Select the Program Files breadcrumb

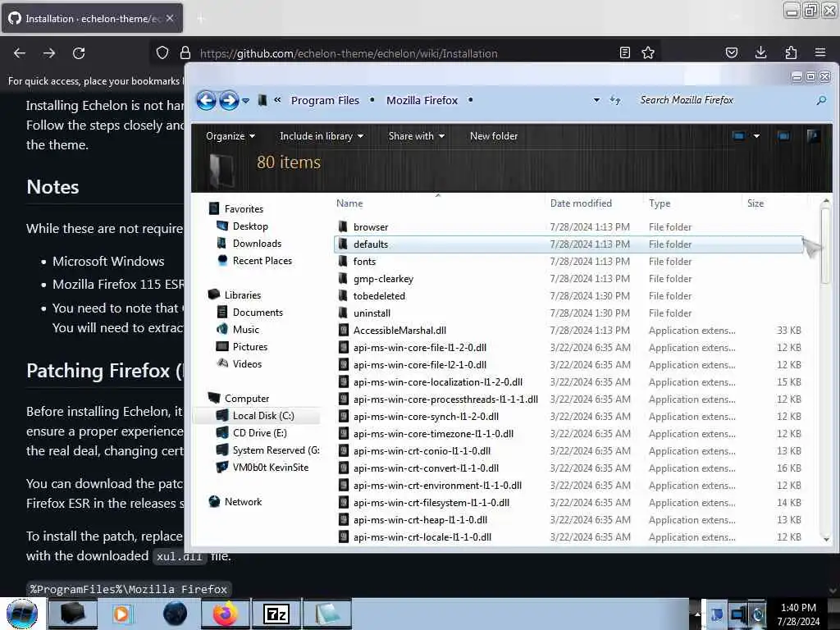pyautogui.click(x=325, y=100)
